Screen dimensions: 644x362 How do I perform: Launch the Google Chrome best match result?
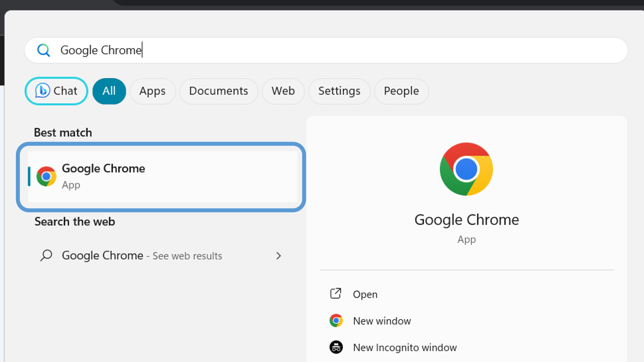pos(162,176)
